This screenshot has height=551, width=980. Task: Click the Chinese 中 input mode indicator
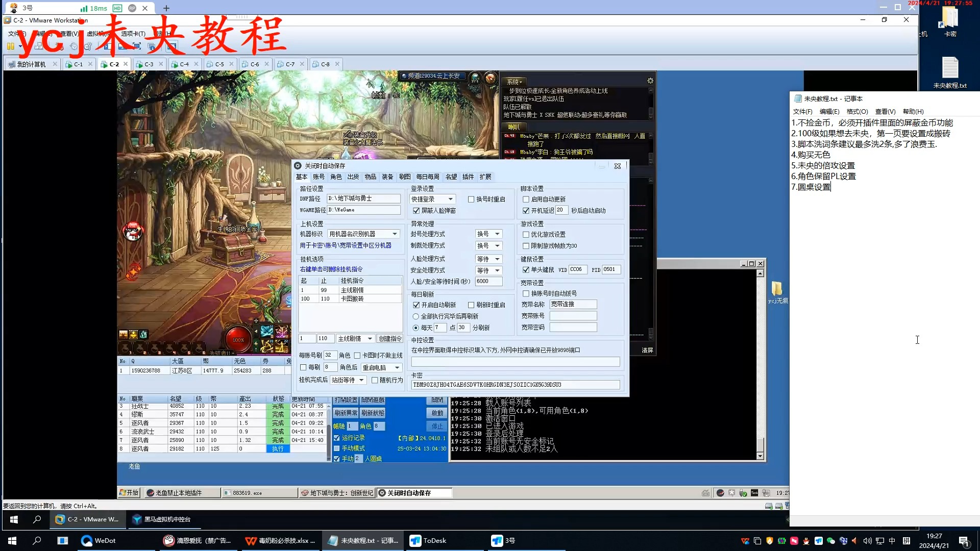click(892, 541)
